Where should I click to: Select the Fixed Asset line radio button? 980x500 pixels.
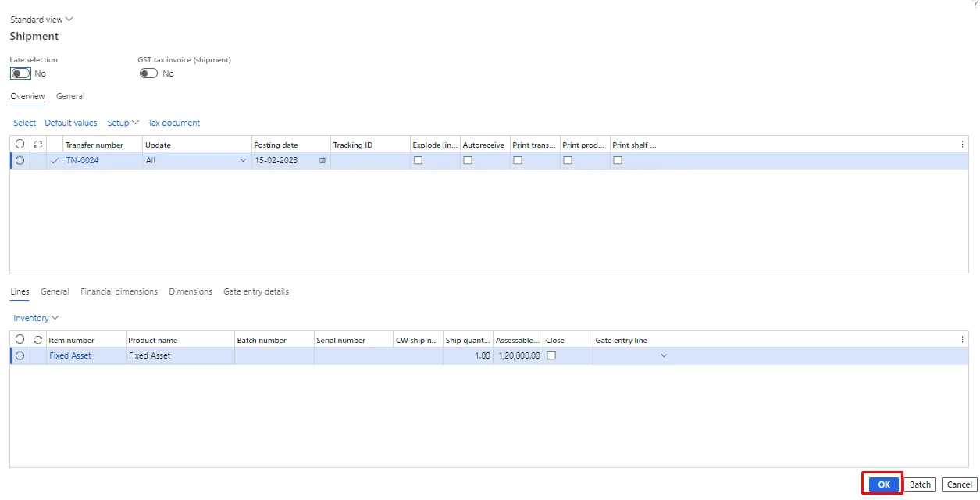(x=20, y=355)
